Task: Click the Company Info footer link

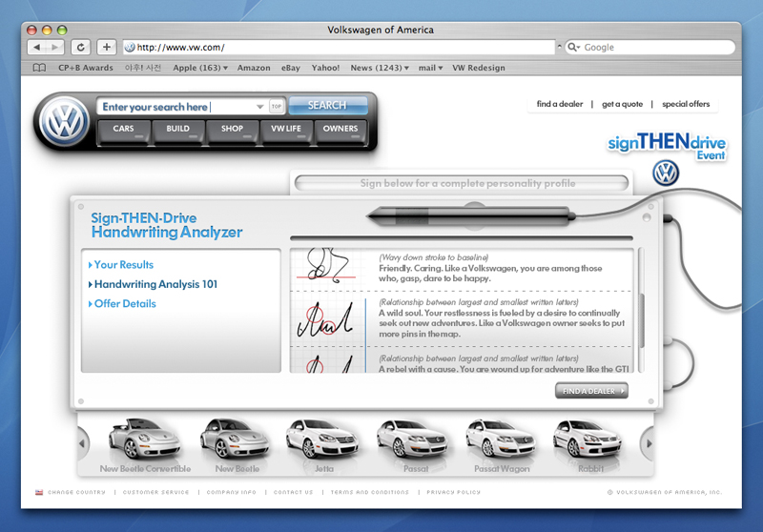Action: (231, 492)
